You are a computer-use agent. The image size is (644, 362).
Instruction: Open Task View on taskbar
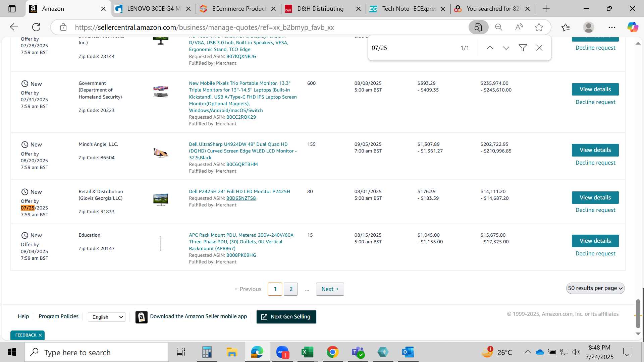(181, 352)
